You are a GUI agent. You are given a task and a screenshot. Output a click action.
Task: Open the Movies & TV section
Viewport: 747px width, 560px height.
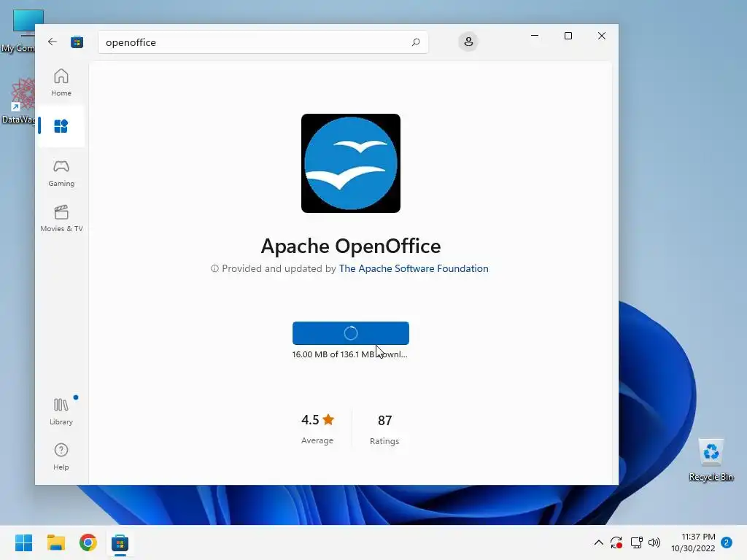[x=61, y=219]
